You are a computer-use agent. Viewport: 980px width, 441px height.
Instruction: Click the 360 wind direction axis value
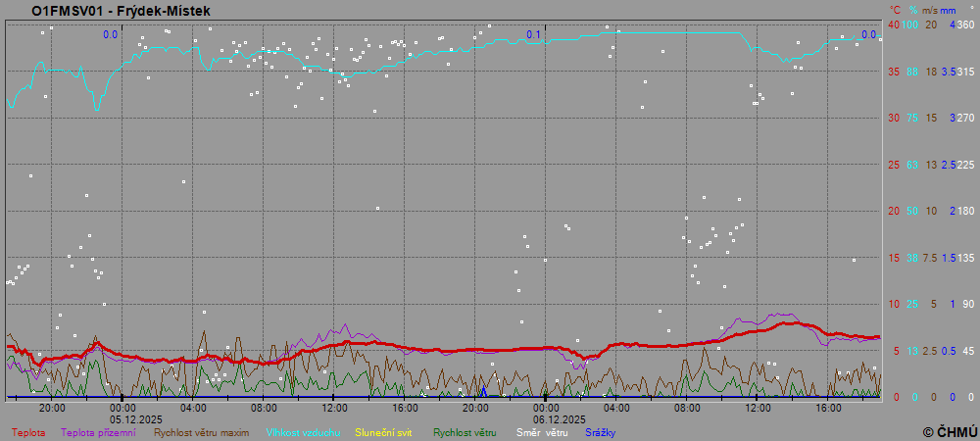965,24
